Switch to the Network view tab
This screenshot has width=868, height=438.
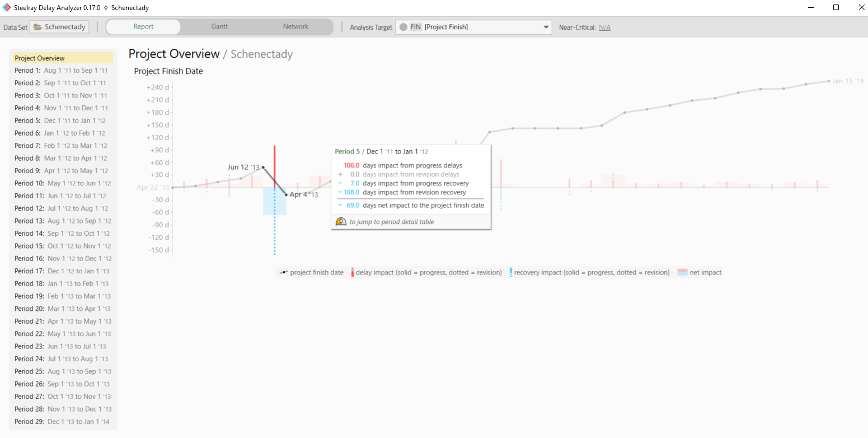pyautogui.click(x=295, y=26)
